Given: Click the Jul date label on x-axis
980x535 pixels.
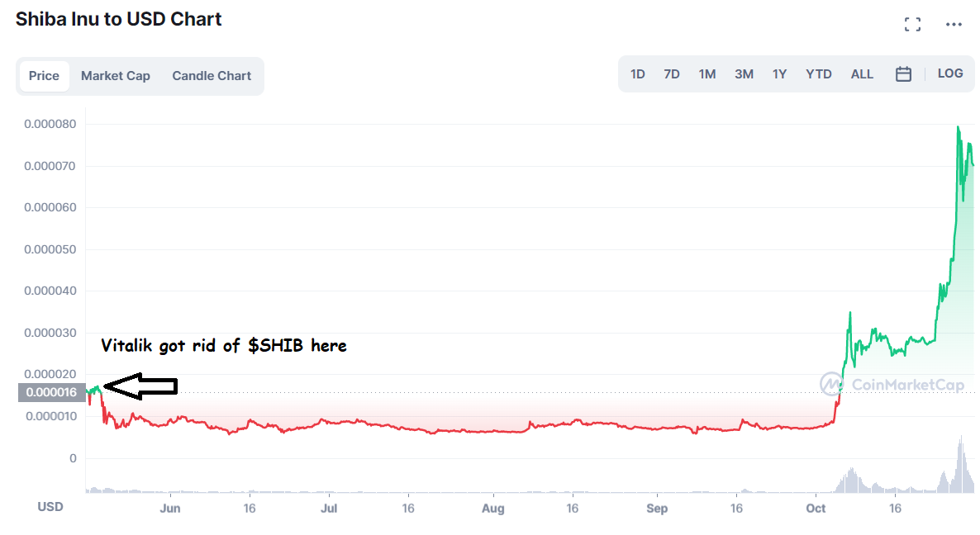Looking at the screenshot, I should click(x=329, y=508).
